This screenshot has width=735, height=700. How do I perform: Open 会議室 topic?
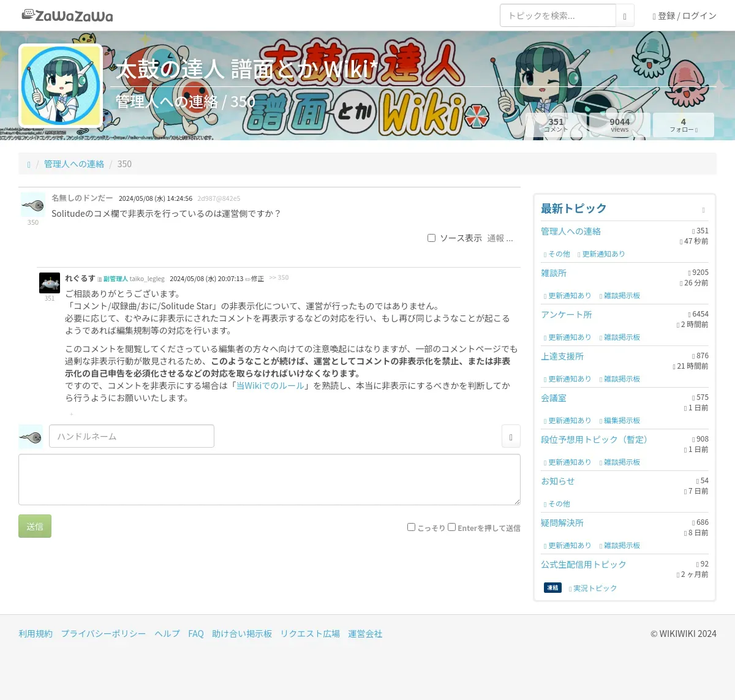click(554, 398)
